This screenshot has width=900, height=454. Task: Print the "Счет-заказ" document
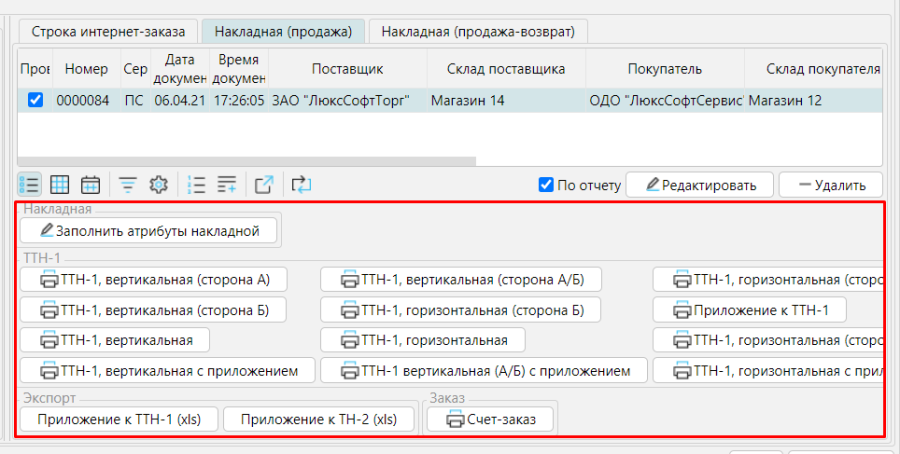coord(490,419)
